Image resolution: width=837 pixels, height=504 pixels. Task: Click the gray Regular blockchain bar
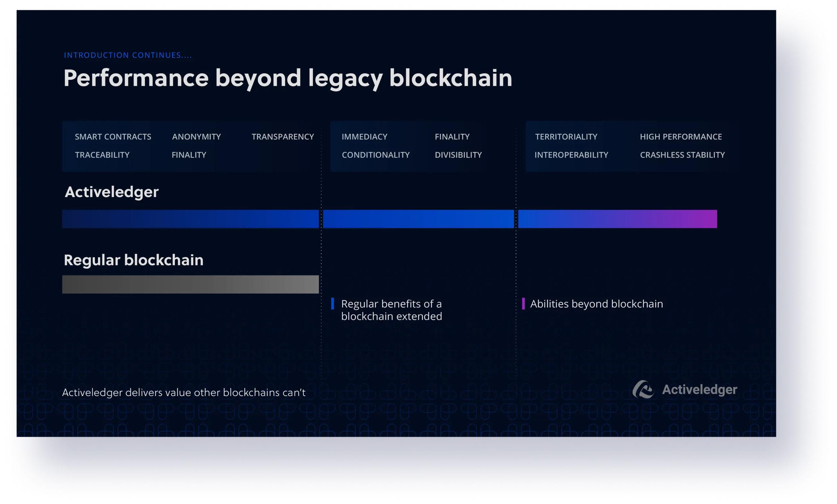coord(190,284)
